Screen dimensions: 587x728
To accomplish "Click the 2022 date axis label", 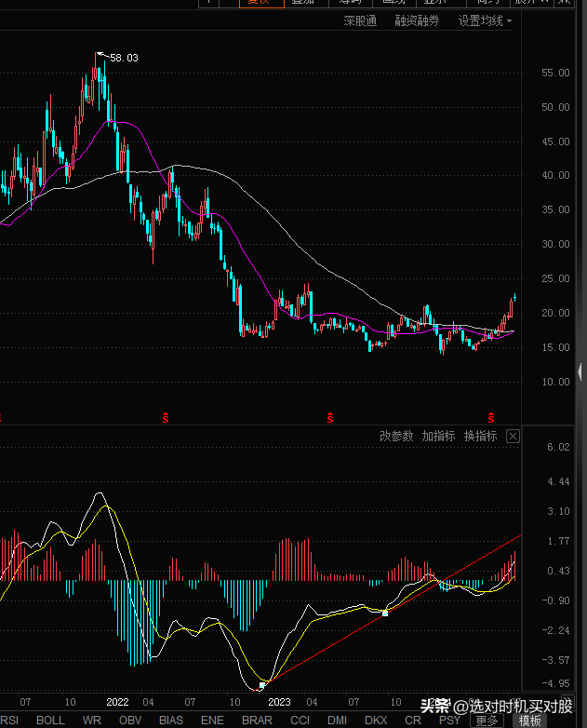I will click(x=117, y=702).
